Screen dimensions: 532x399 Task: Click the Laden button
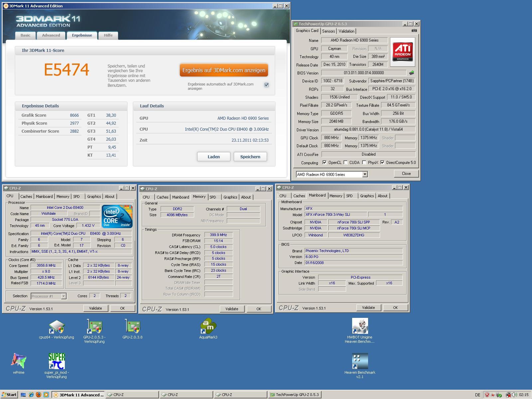pos(213,157)
